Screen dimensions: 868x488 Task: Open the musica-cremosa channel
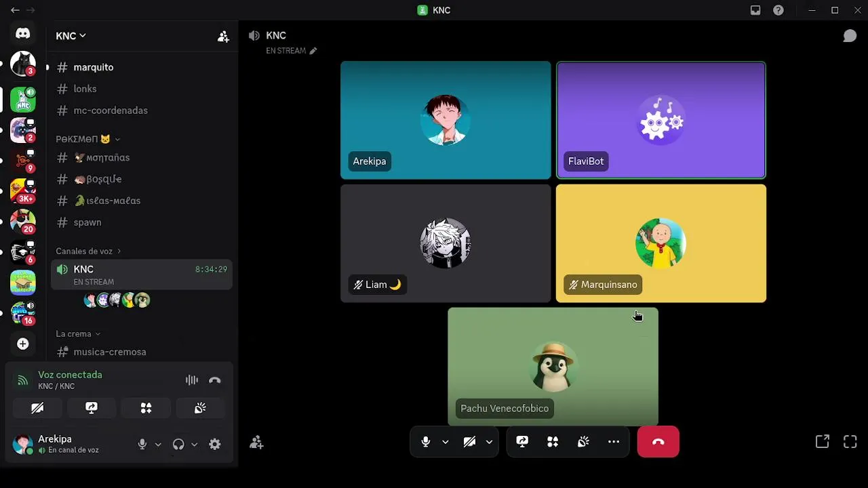pyautogui.click(x=142, y=352)
